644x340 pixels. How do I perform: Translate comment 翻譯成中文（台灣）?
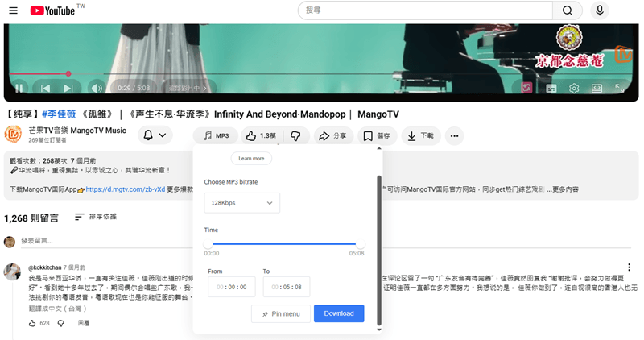pos(57,309)
